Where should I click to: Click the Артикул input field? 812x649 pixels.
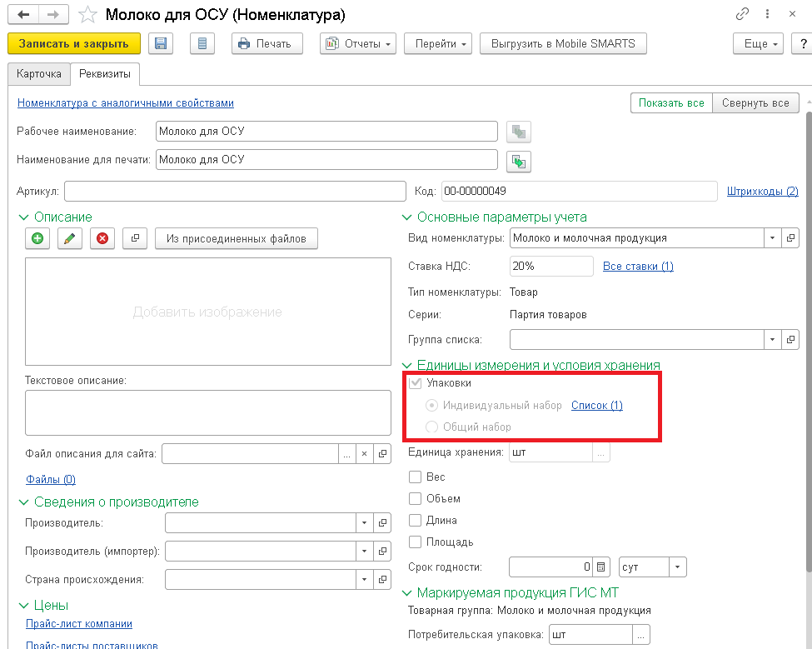tap(235, 191)
